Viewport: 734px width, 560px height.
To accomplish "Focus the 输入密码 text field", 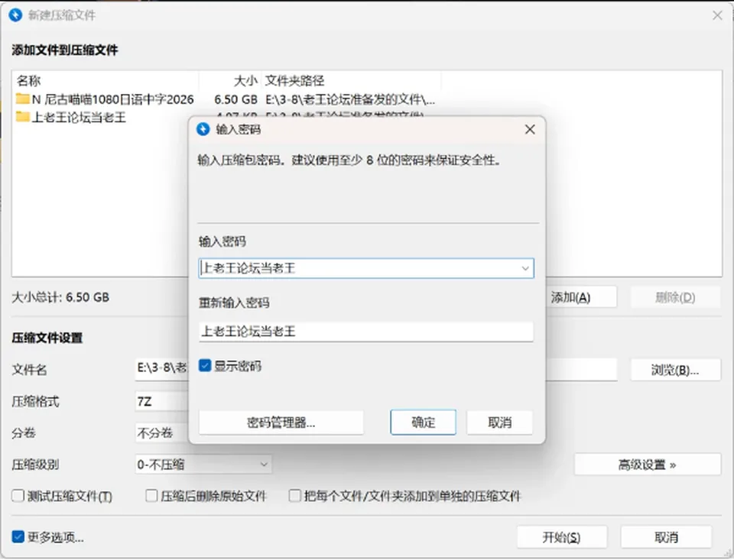I will (366, 268).
